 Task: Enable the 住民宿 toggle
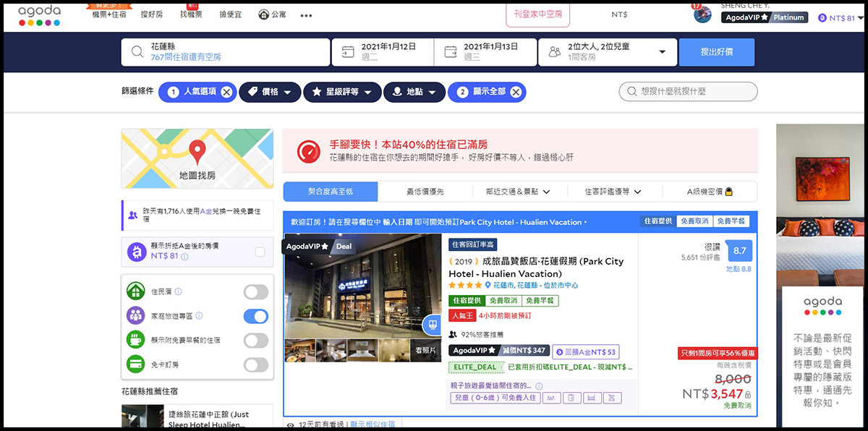(x=255, y=292)
